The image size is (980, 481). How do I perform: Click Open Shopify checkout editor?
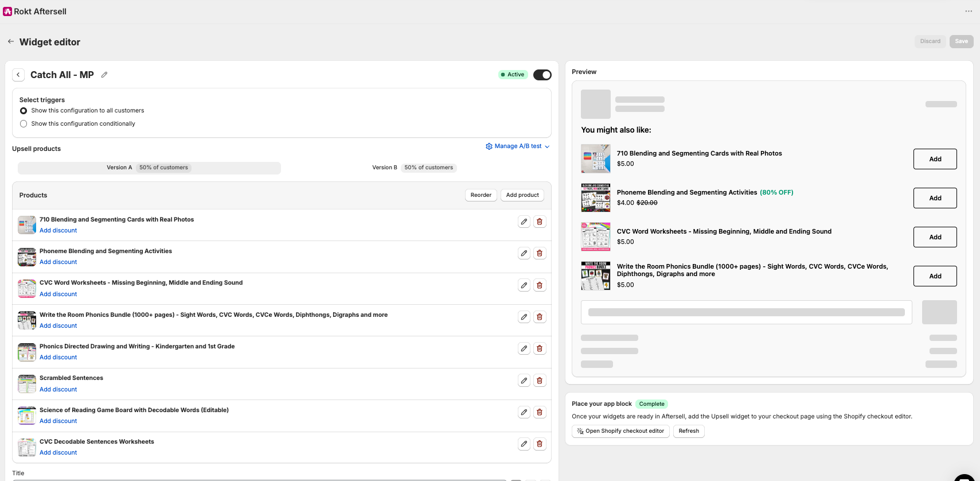tap(620, 431)
